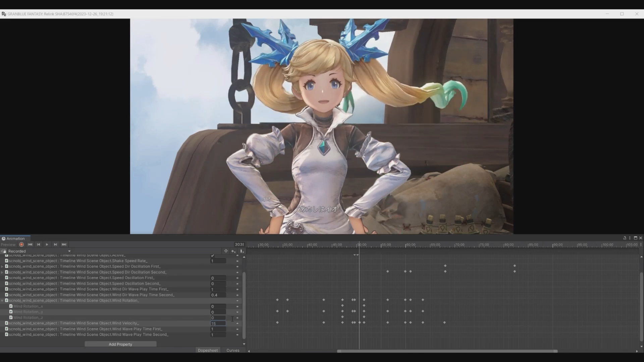Open property menu icon for Speed Oscillation Second_
644x362 pixels.
(237, 284)
